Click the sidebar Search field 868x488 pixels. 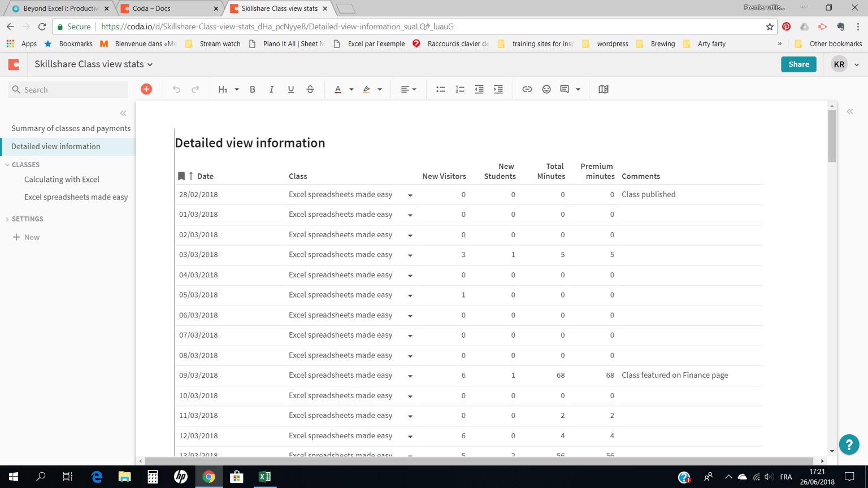point(68,90)
